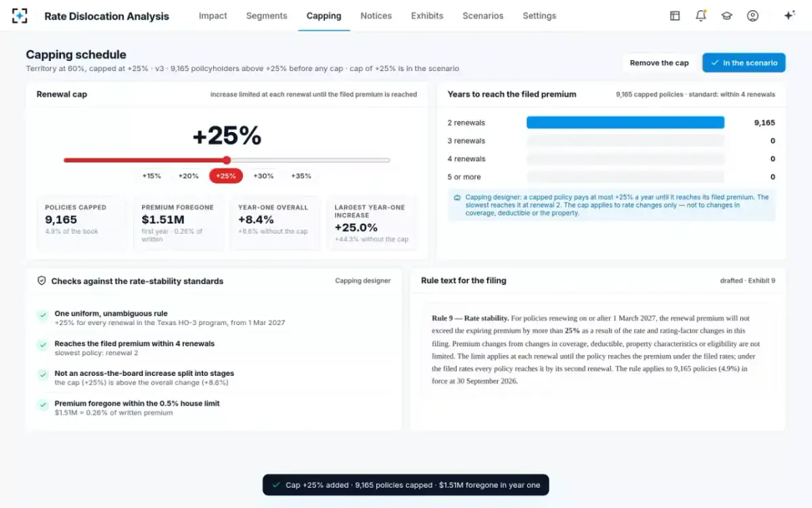The width and height of the screenshot is (812, 508).
Task: Click the Rate Dislocation Analysis title
Action: pyautogui.click(x=107, y=16)
